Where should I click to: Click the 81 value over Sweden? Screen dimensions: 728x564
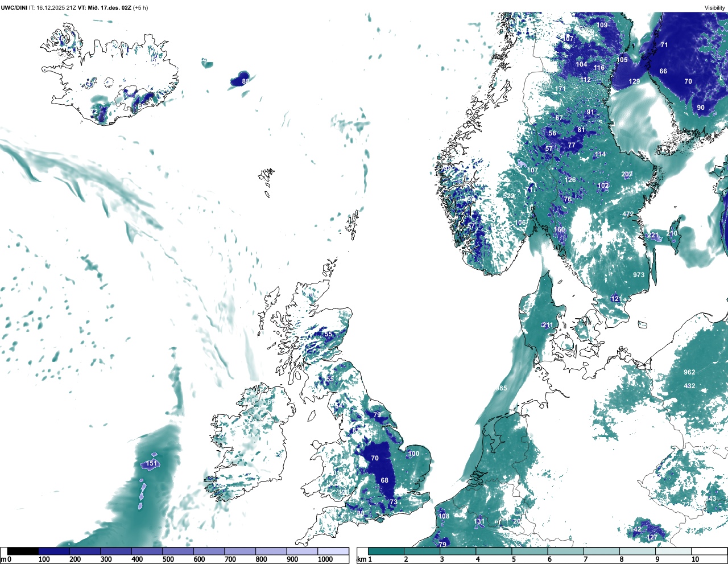(581, 130)
